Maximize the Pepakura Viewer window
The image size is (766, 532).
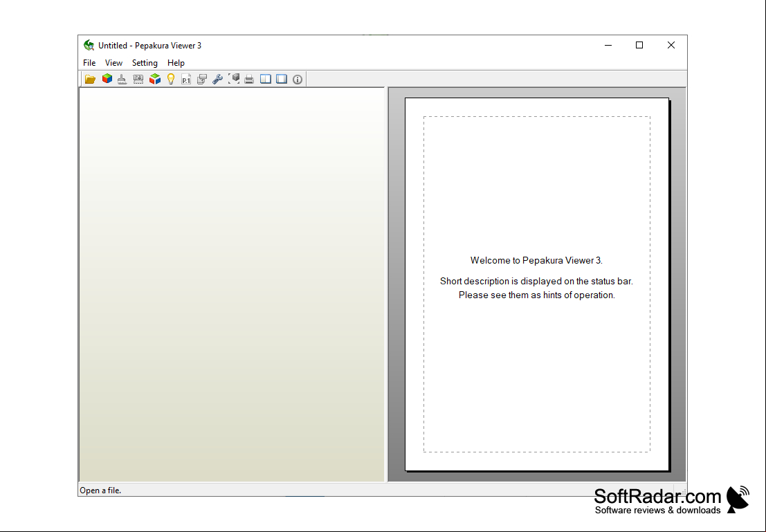point(639,46)
